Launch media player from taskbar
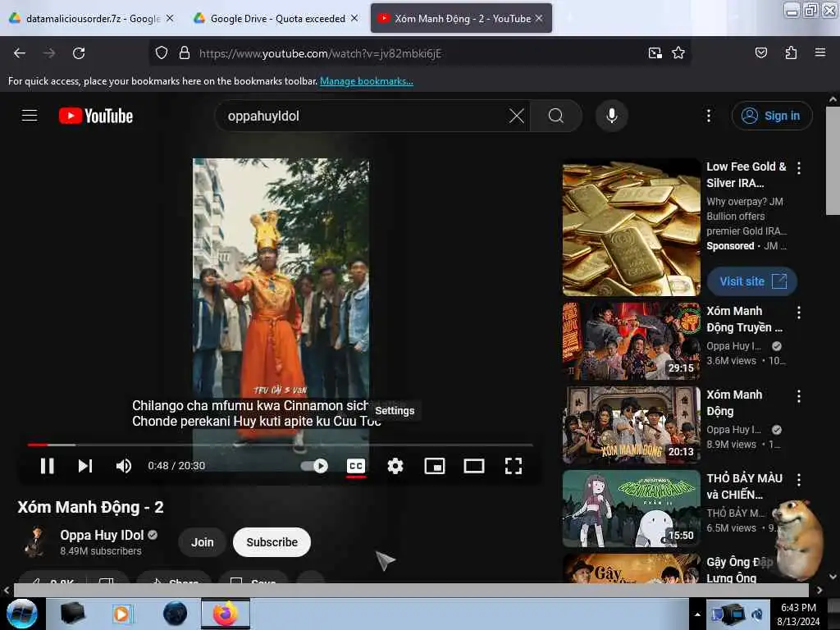This screenshot has width=840, height=630. 121,614
